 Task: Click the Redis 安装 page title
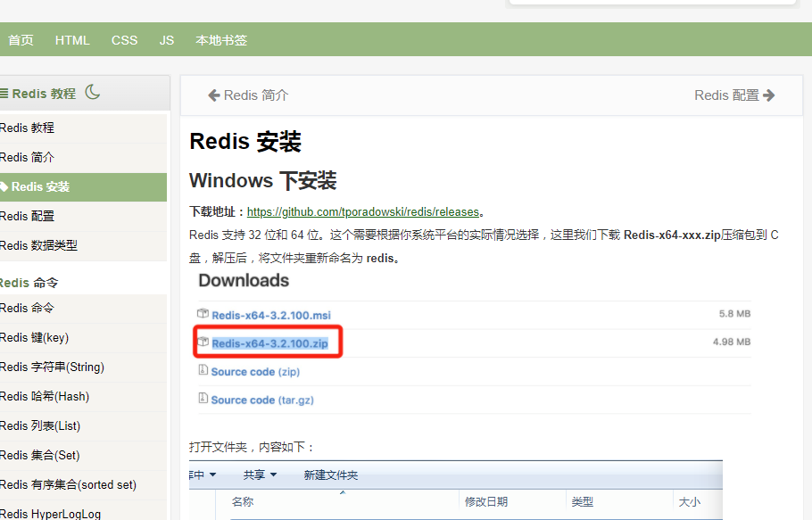(245, 141)
